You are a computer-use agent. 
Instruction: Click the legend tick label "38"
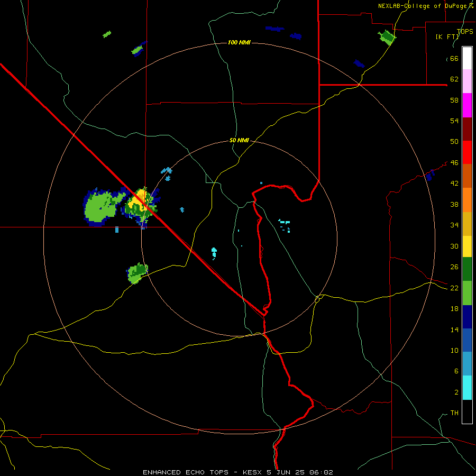tap(454, 204)
